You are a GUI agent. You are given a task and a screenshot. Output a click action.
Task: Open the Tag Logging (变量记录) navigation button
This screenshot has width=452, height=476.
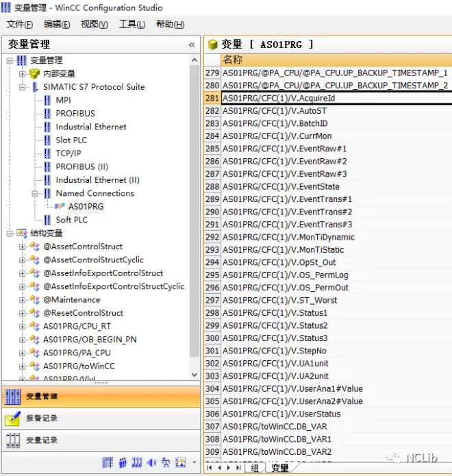point(101,440)
